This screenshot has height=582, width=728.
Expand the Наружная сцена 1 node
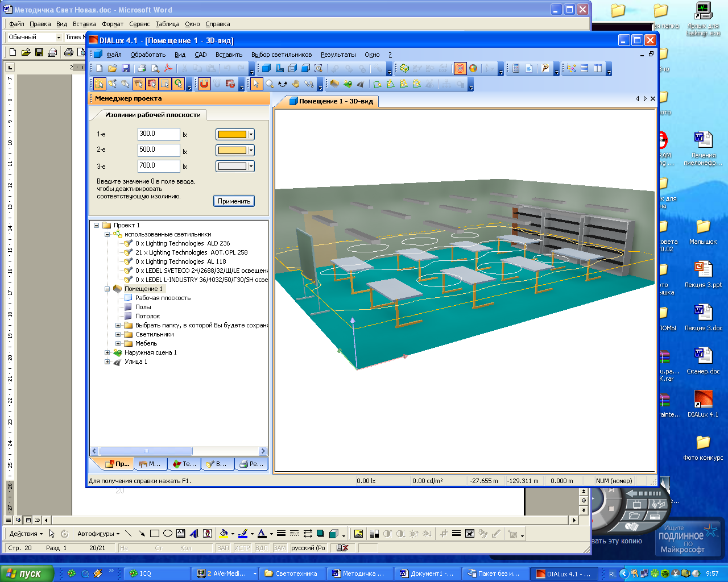pyautogui.click(x=107, y=352)
